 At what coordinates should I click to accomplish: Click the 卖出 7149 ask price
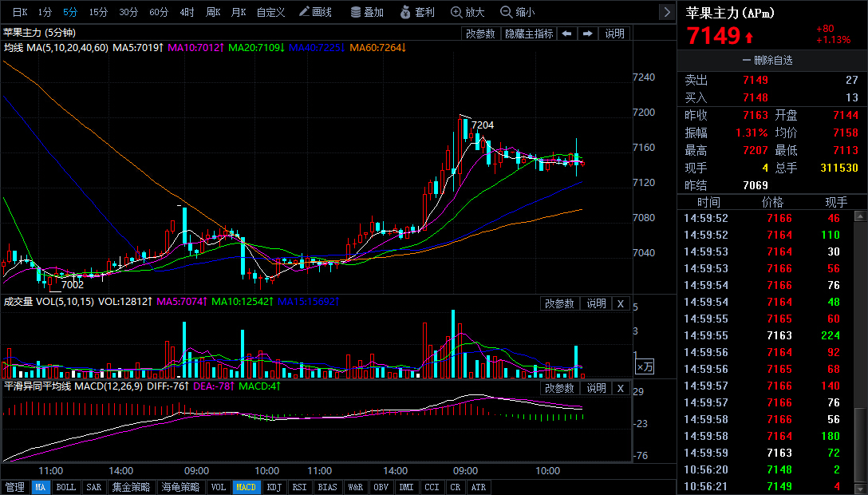tap(755, 81)
